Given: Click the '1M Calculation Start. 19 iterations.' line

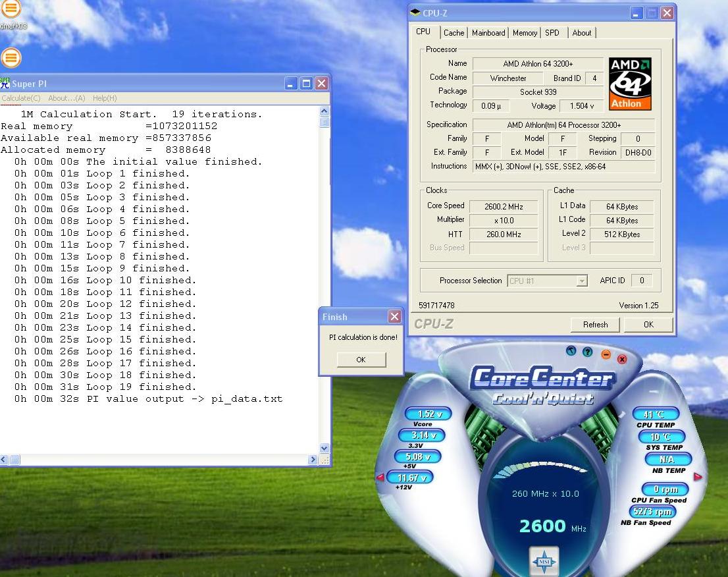Looking at the screenshot, I should pyautogui.click(x=142, y=115).
